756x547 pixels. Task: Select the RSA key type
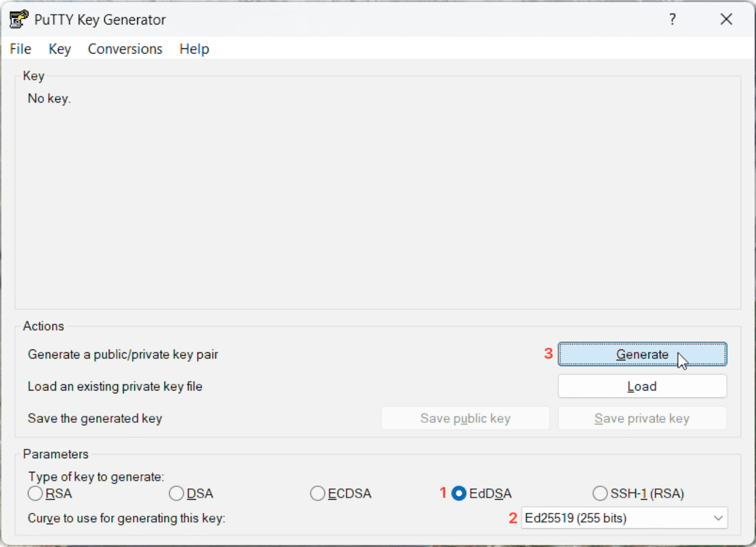pos(50,493)
